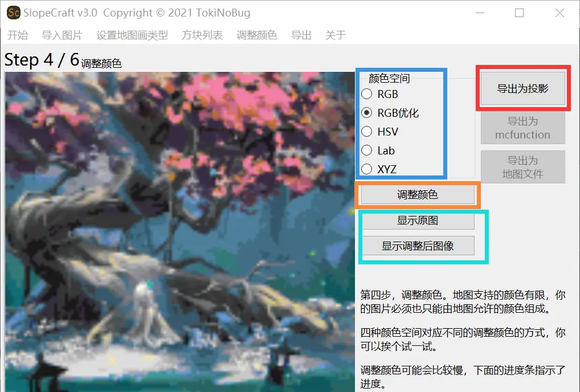The image size is (580, 392).
Task: Minimize the SlopeCraft window
Action: 480,13
